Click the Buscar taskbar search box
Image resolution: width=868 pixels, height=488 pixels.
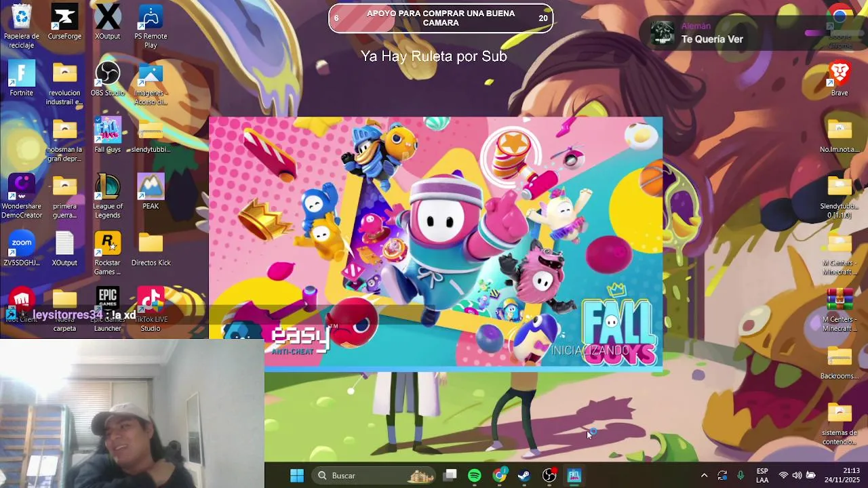click(374, 475)
